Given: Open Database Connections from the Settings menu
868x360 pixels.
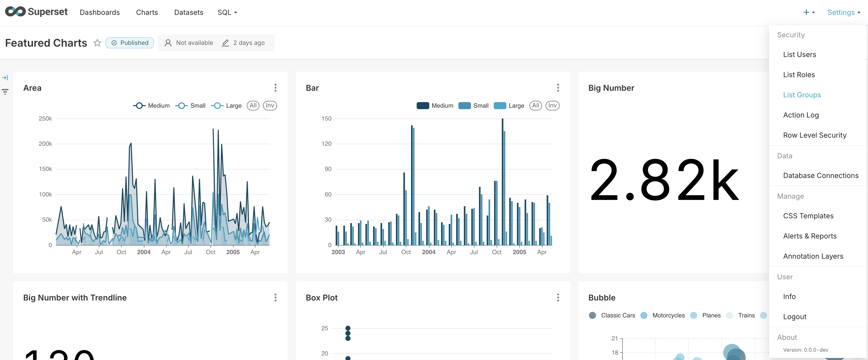Looking at the screenshot, I should coord(818,175).
